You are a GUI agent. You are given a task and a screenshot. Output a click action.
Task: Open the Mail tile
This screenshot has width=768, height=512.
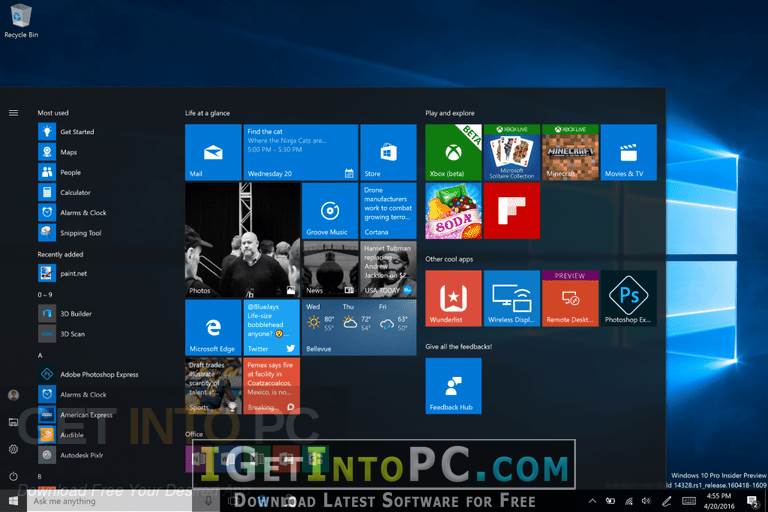coord(213,152)
